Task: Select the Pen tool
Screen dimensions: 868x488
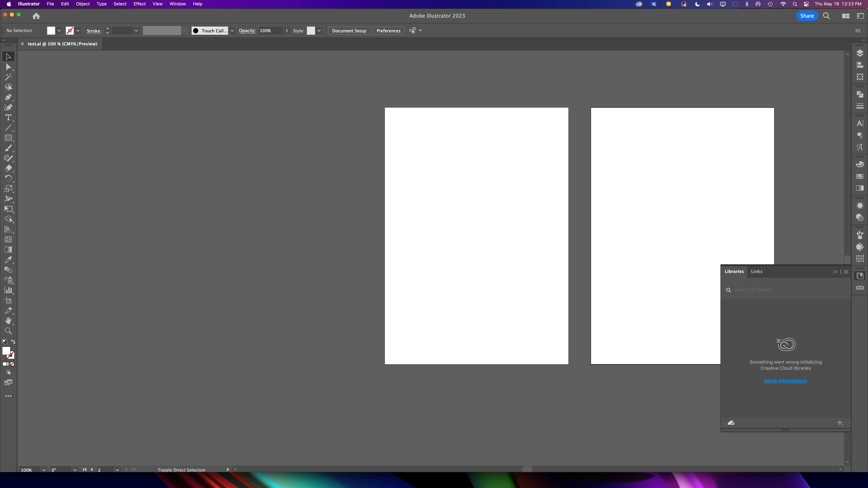Action: 8,97
